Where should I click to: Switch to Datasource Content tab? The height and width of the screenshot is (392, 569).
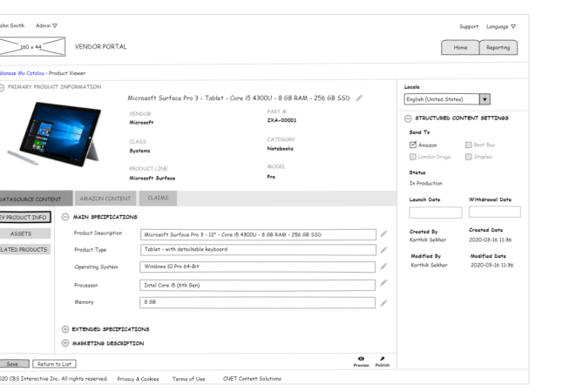(x=36, y=199)
